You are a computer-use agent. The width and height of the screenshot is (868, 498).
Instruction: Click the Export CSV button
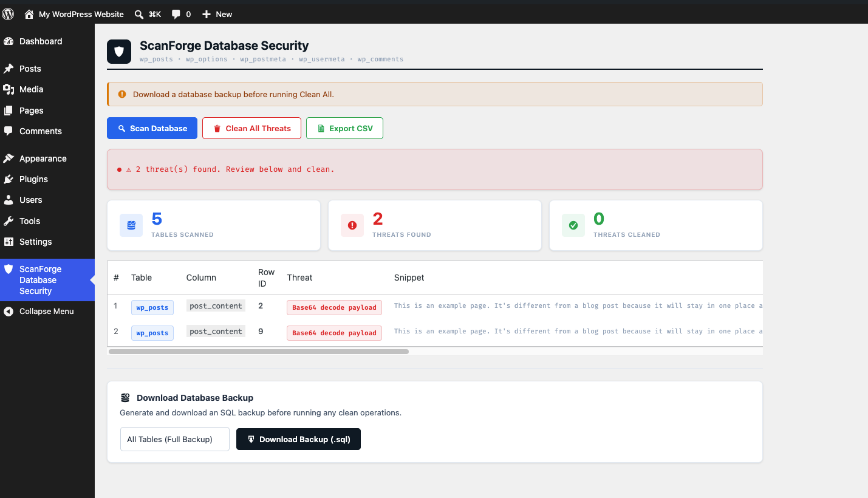tap(344, 128)
